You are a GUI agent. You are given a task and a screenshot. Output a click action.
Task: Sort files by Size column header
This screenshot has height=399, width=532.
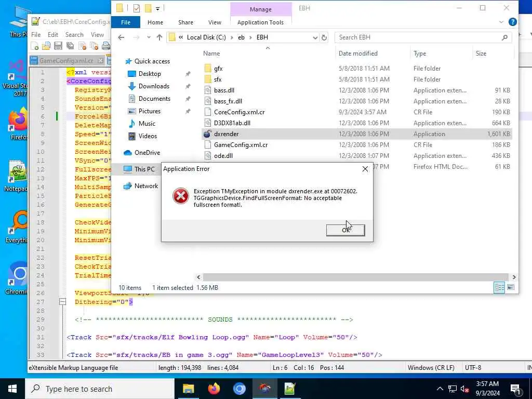481,54
